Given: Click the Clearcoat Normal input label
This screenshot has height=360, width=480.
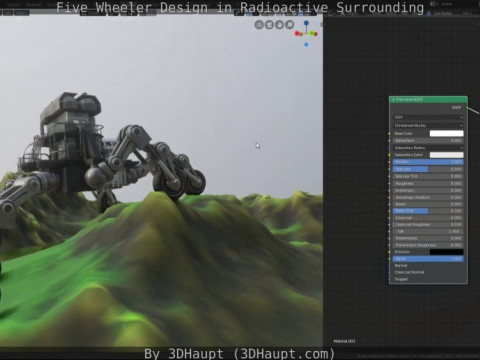Looking at the screenshot, I should tap(409, 272).
